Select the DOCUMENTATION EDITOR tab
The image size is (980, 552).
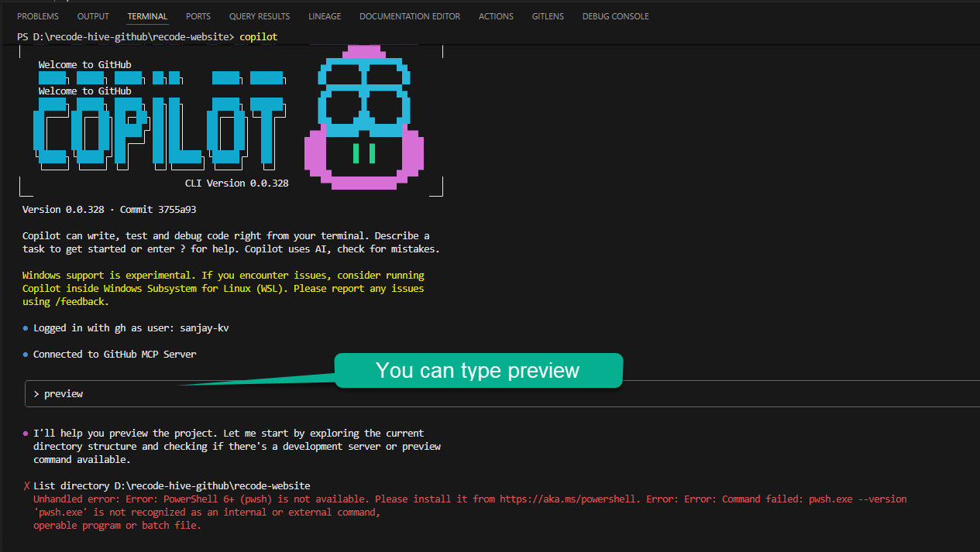(x=409, y=15)
